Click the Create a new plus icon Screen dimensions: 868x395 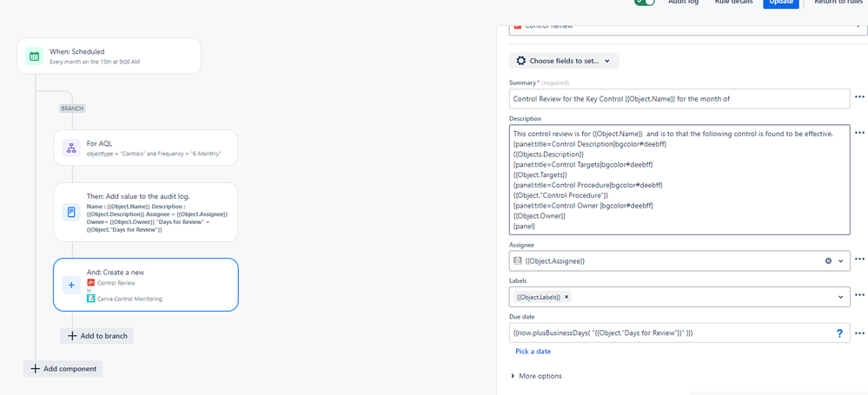tap(71, 285)
